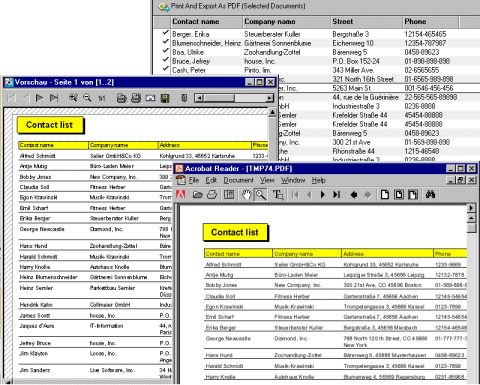Image resolution: width=480 pixels, height=385 pixels.
Task: Click the mail icon in Vorschau toolbar
Action: pos(150,98)
